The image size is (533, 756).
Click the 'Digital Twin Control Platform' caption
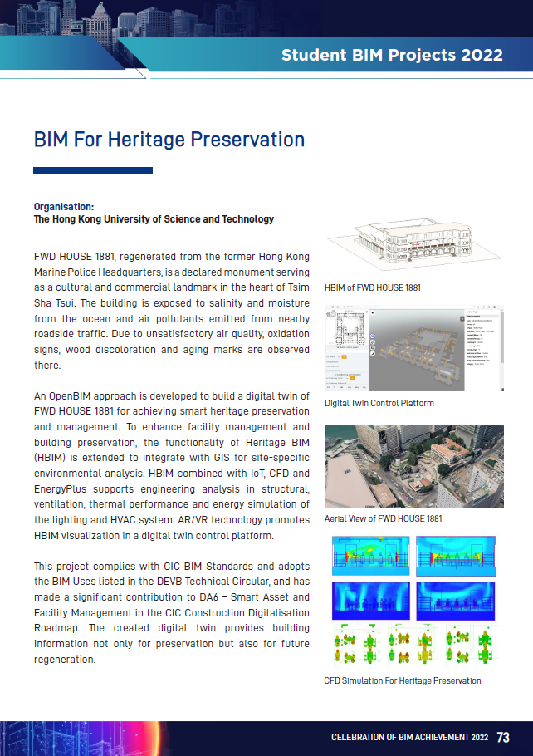(x=379, y=403)
